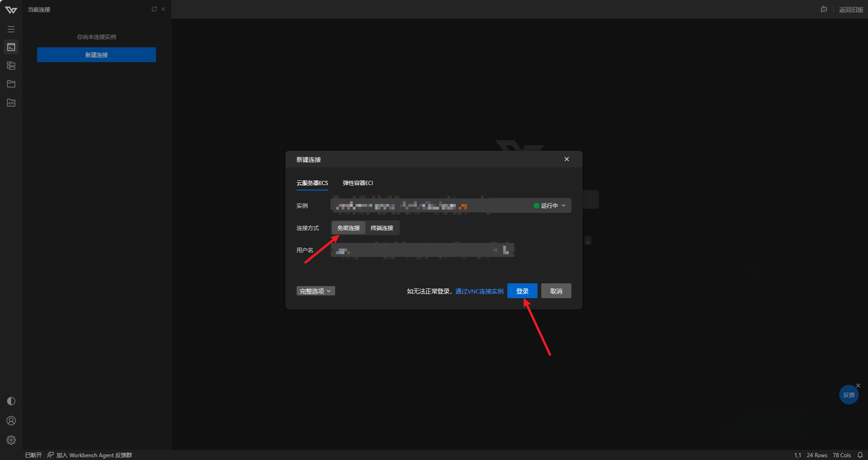Open the instance list sidebar icon
This screenshot has height=460, width=868.
(x=11, y=66)
